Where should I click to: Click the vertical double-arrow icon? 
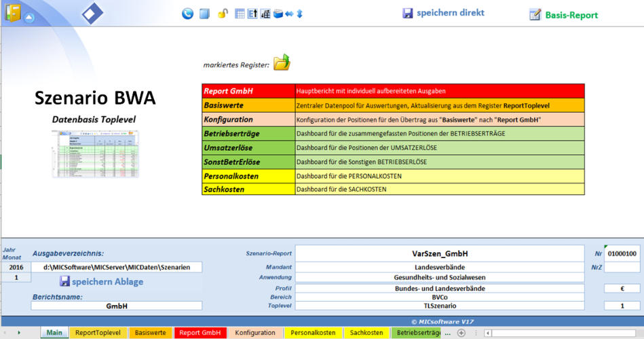(x=300, y=14)
